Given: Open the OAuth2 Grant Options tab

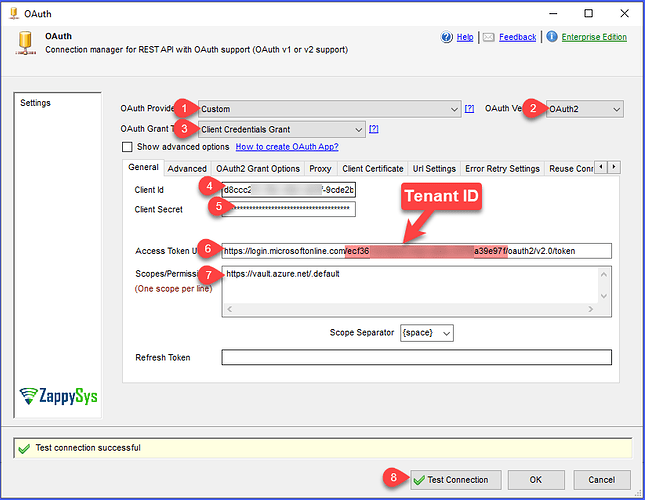Looking at the screenshot, I should click(258, 169).
